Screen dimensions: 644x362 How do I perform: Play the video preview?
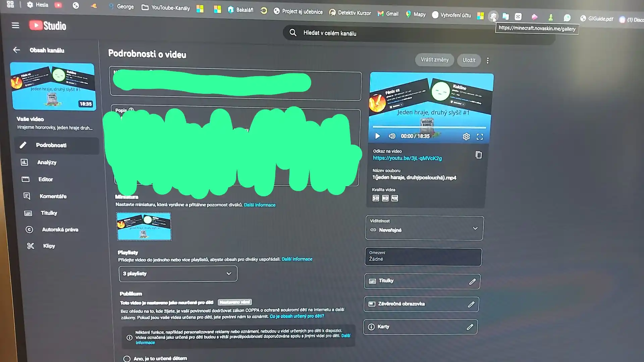[x=377, y=136]
